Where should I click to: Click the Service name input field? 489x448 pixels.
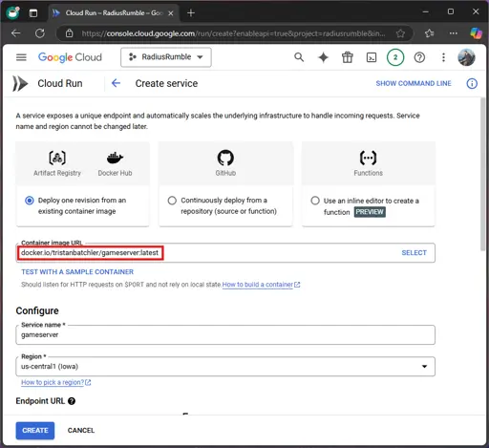(x=225, y=335)
